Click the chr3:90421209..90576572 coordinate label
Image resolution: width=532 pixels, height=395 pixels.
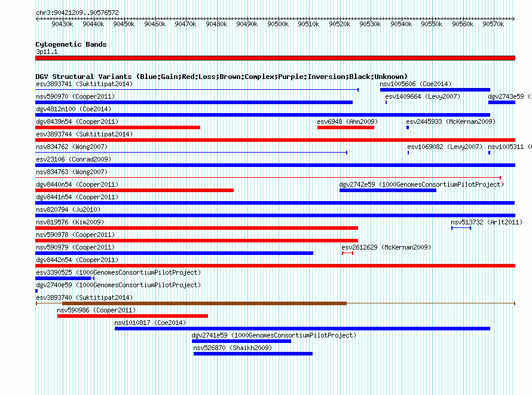click(x=77, y=13)
